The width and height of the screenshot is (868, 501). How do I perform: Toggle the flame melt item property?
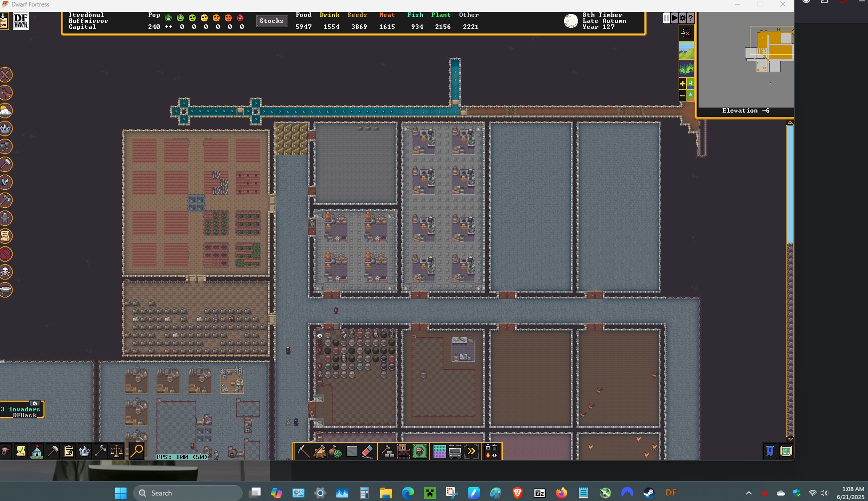click(x=488, y=455)
